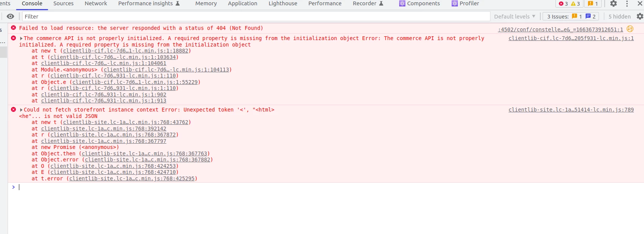Open the Lighthouse tab
The width and height of the screenshot is (644, 234).
tap(283, 3)
